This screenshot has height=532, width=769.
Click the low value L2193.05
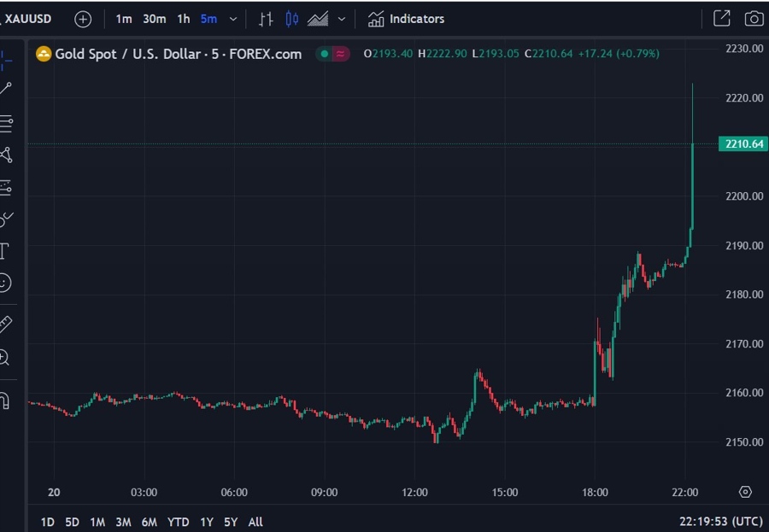496,54
